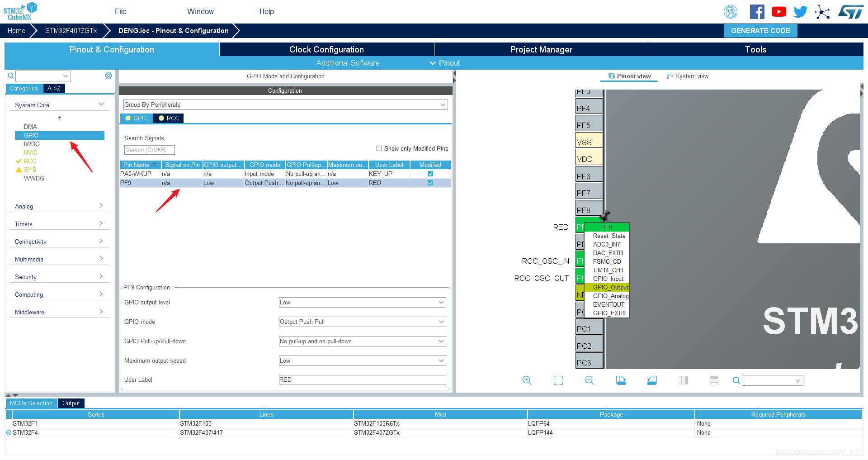The image size is (868, 460).
Task: Toggle Modified checkbox for PA0-WKUP row
Action: [x=430, y=174]
